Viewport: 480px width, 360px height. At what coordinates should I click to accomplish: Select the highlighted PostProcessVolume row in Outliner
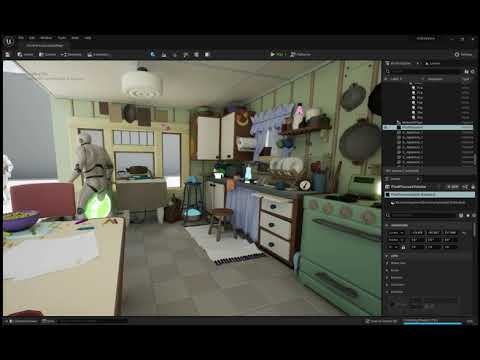pyautogui.click(x=428, y=127)
